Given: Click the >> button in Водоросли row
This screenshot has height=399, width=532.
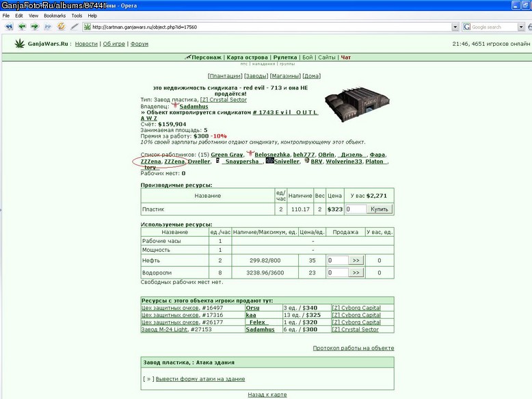Looking at the screenshot, I should coord(356,272).
